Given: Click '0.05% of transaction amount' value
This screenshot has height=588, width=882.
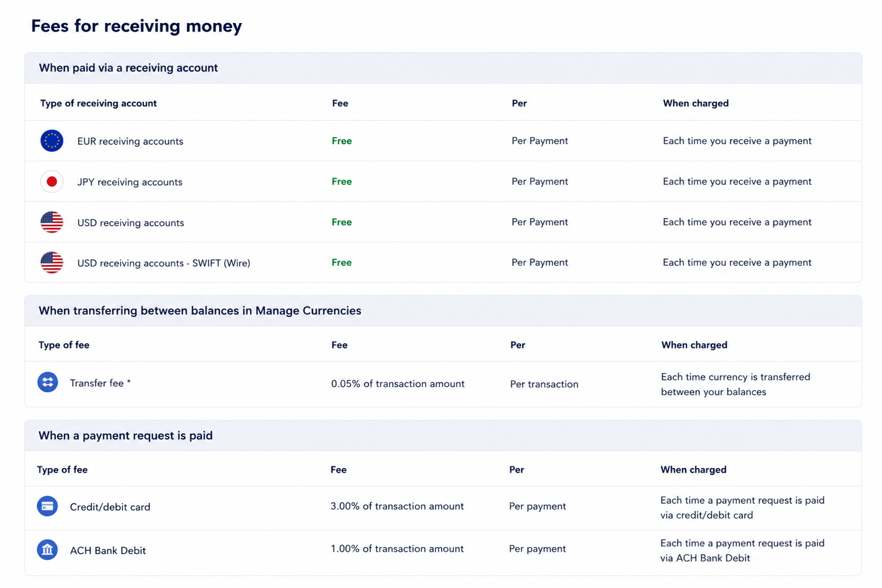Looking at the screenshot, I should [x=398, y=384].
